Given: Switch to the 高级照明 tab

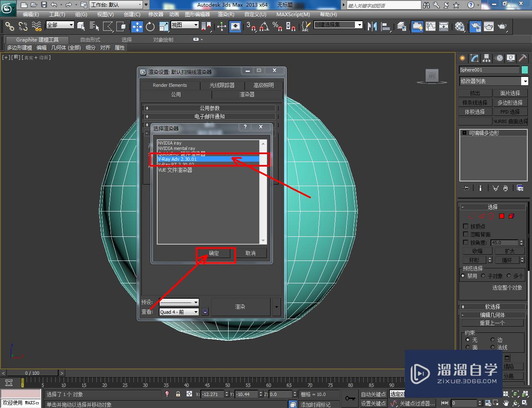Looking at the screenshot, I should 264,85.
